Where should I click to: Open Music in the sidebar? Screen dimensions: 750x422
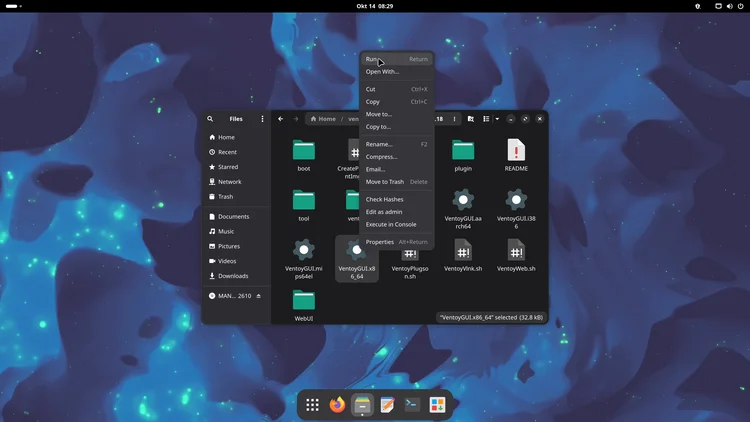pyautogui.click(x=236, y=232)
